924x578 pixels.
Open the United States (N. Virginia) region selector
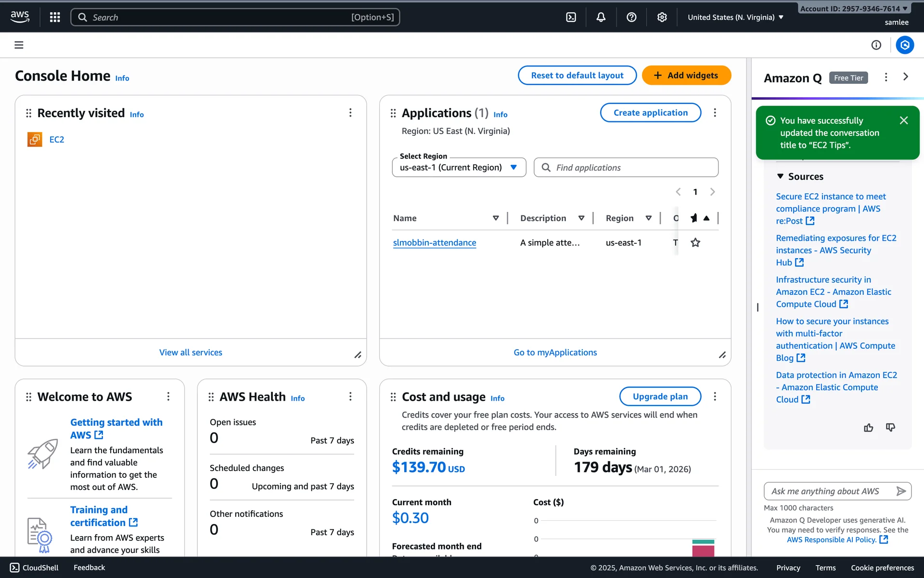(735, 17)
